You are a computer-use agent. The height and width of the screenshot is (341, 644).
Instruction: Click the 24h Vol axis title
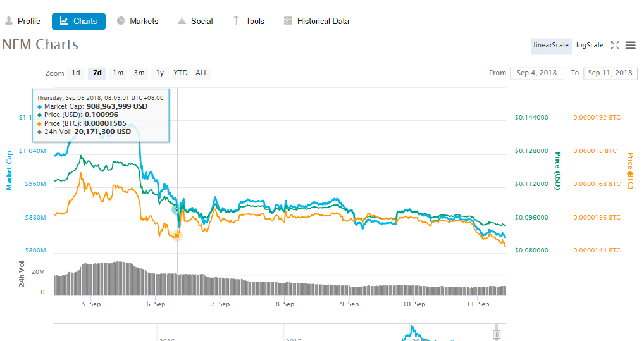tap(22, 274)
